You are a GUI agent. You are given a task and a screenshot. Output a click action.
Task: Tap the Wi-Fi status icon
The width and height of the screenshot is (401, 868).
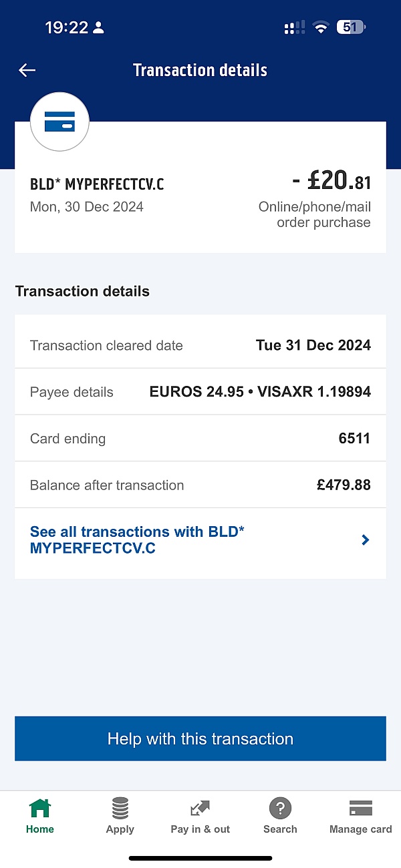(321, 28)
